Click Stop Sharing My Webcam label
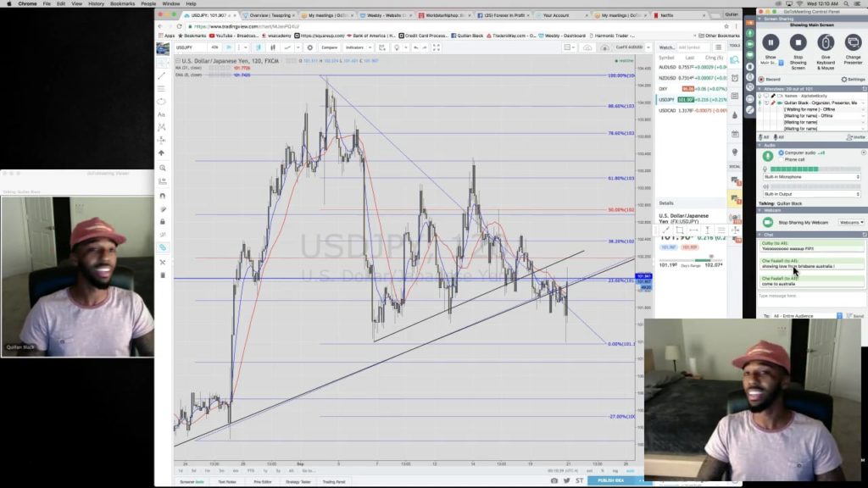The image size is (868, 488). click(804, 223)
